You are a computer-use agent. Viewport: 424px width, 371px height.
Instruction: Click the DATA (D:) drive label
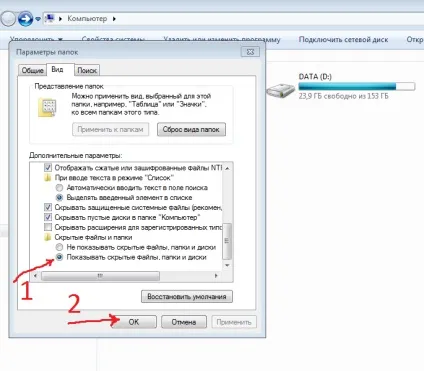click(315, 77)
